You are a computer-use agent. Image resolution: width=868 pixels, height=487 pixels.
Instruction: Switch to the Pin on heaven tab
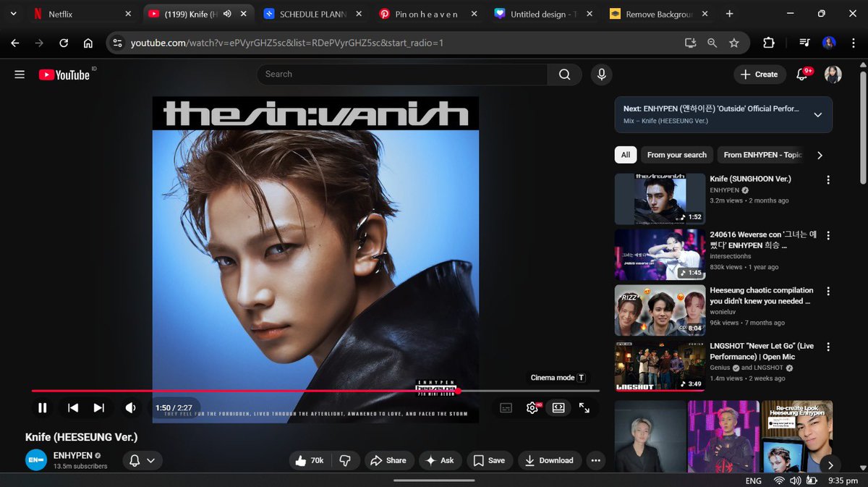pyautogui.click(x=427, y=14)
